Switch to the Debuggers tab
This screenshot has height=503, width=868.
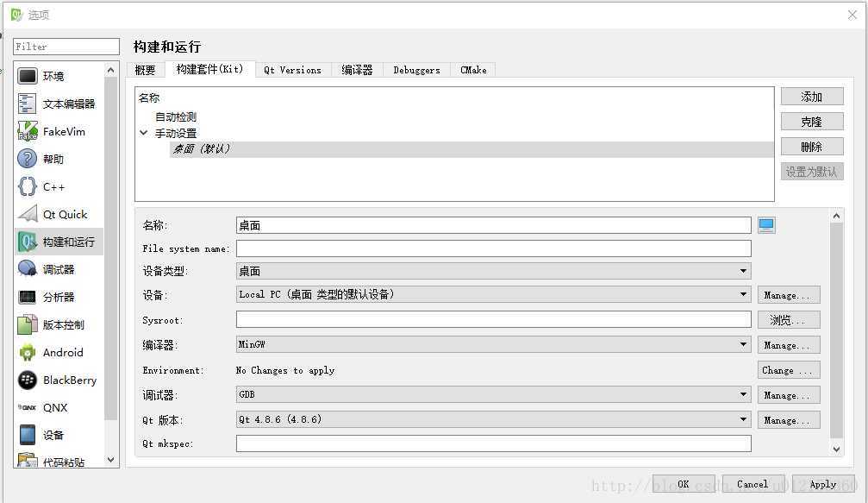coord(417,70)
